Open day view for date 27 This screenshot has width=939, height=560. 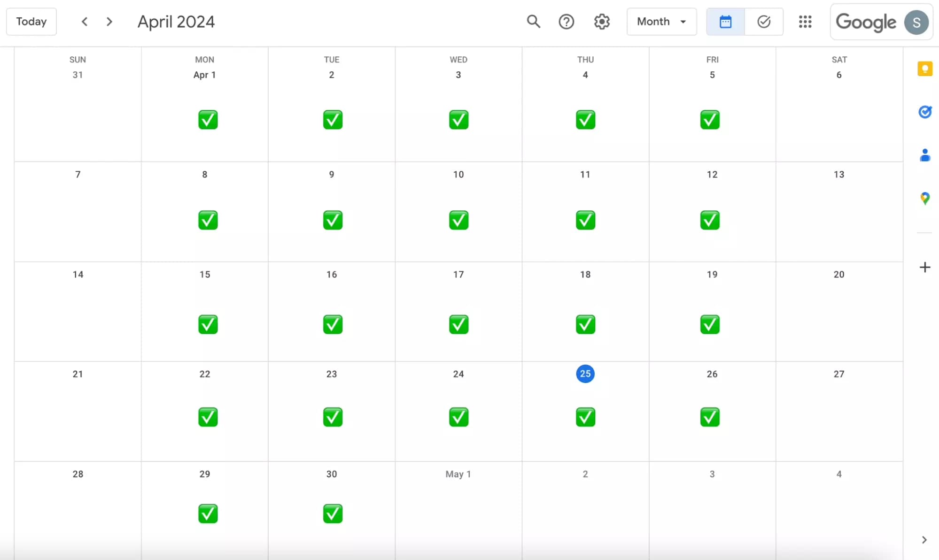(839, 374)
